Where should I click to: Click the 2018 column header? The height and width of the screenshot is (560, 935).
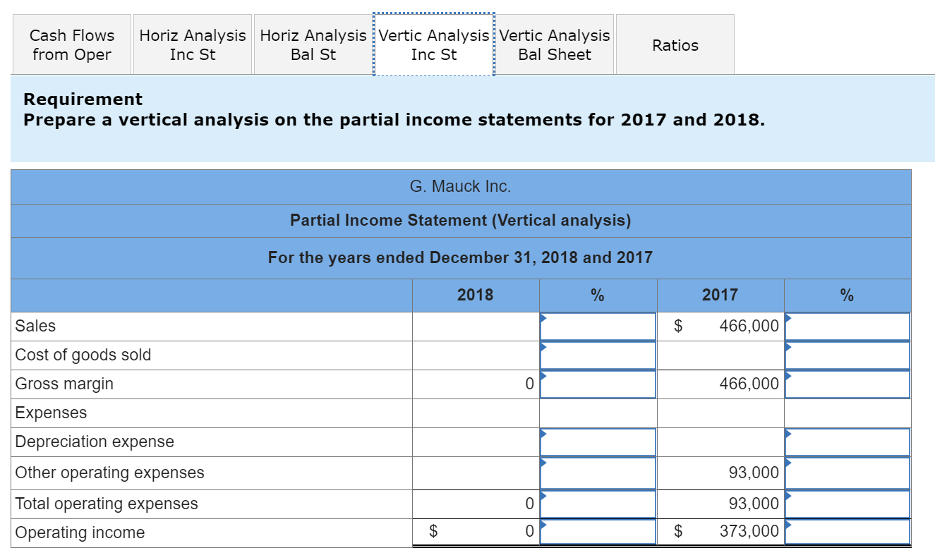476,295
